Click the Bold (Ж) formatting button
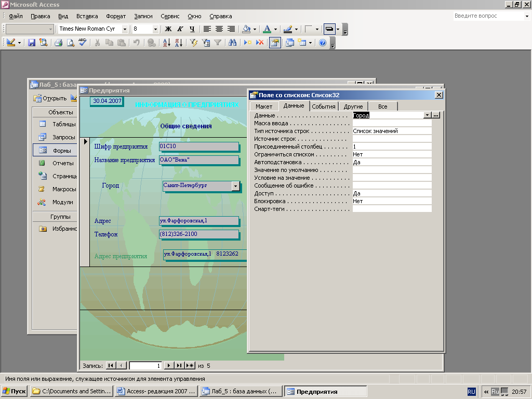532x399 pixels. point(168,29)
